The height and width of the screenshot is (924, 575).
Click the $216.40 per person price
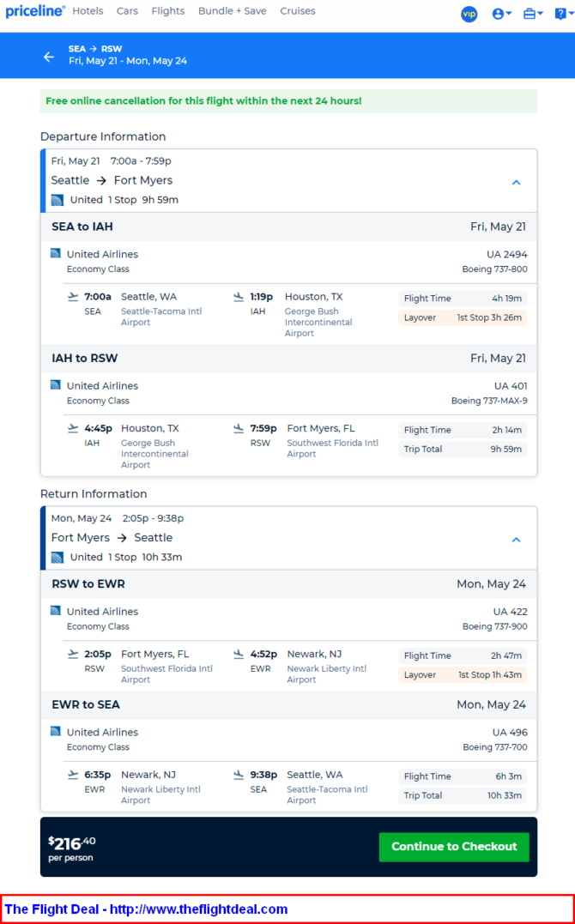(72, 848)
